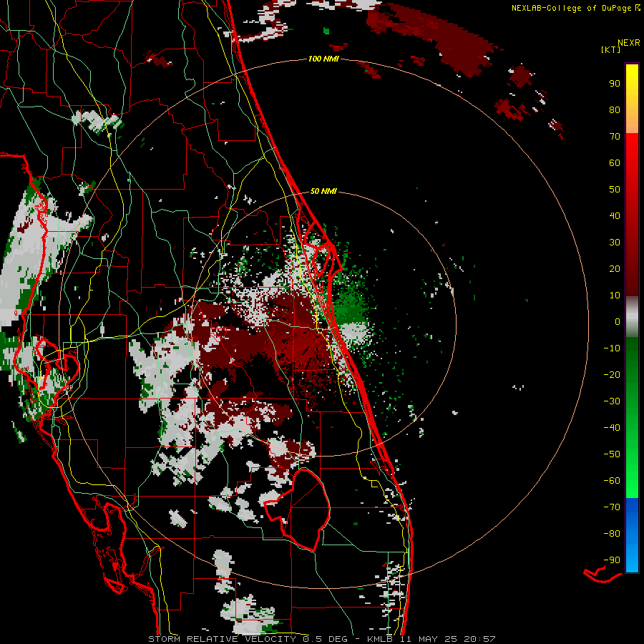
Task: Click the NEXLAB-College of DuPage title text
Action: point(575,8)
